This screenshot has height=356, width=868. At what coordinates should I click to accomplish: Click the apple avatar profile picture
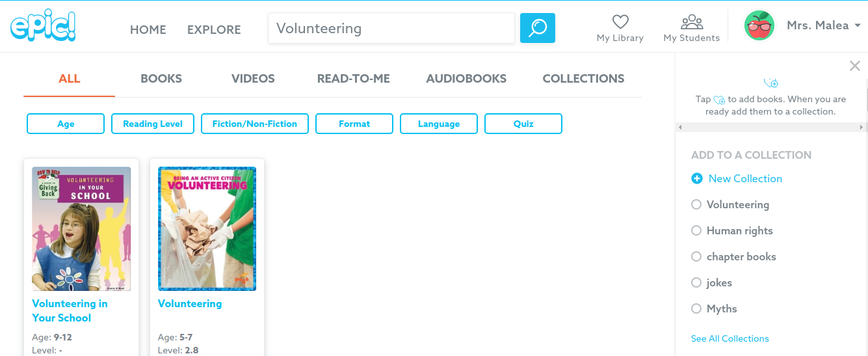pyautogui.click(x=759, y=26)
